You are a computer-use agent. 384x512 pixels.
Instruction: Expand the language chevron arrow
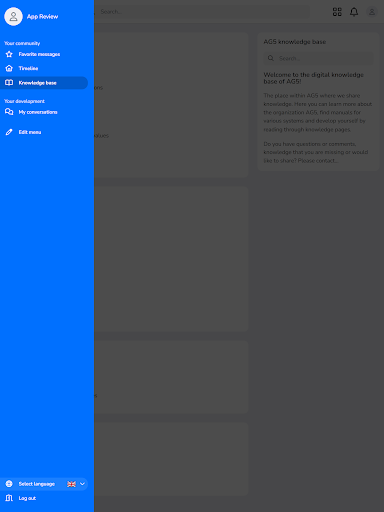click(x=82, y=484)
